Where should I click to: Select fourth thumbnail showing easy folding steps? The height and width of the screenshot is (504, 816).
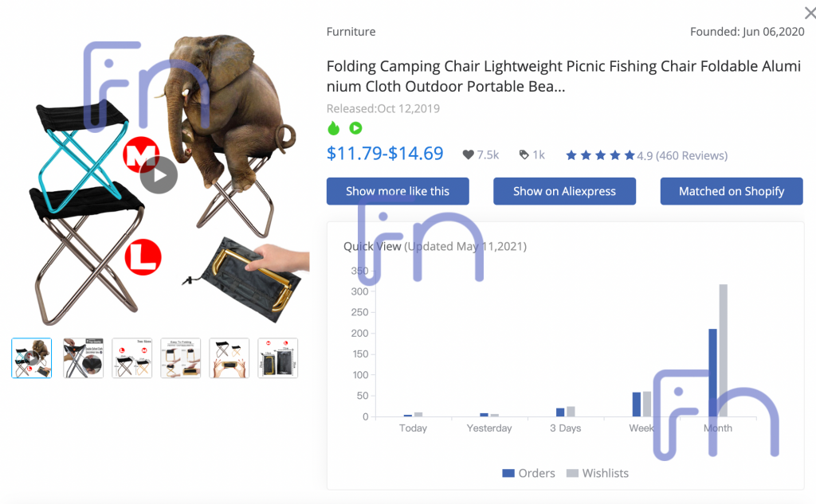(181, 357)
